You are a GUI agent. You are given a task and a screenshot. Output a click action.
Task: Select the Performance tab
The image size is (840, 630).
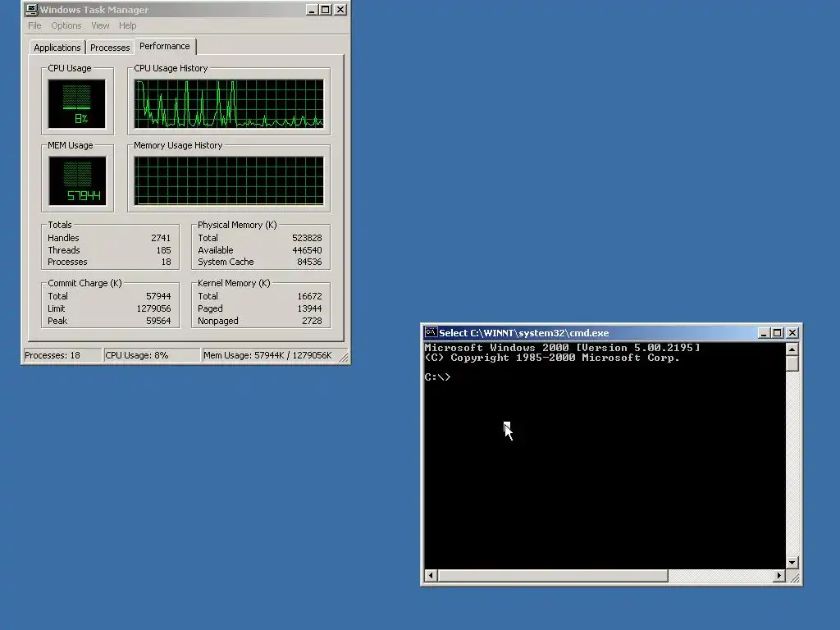click(x=165, y=46)
